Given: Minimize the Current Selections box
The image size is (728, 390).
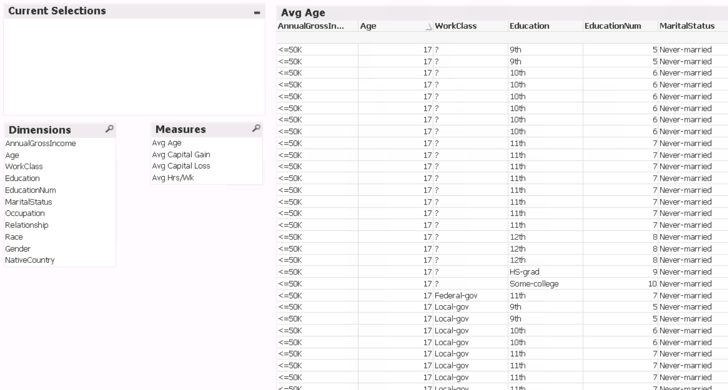Looking at the screenshot, I should tap(257, 13).
